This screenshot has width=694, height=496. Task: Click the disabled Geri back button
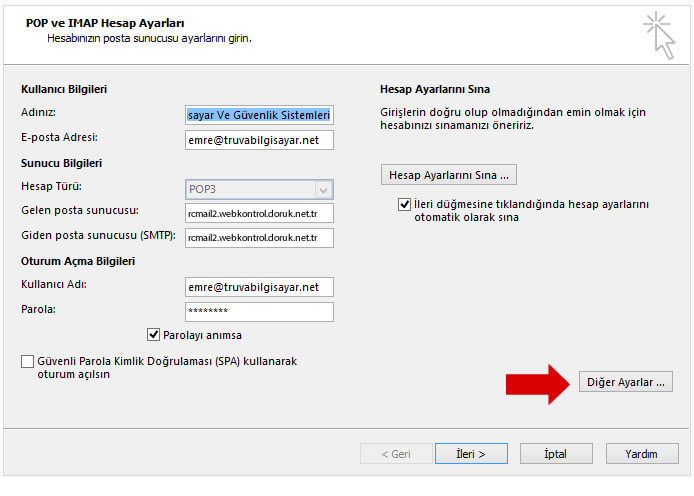396,454
